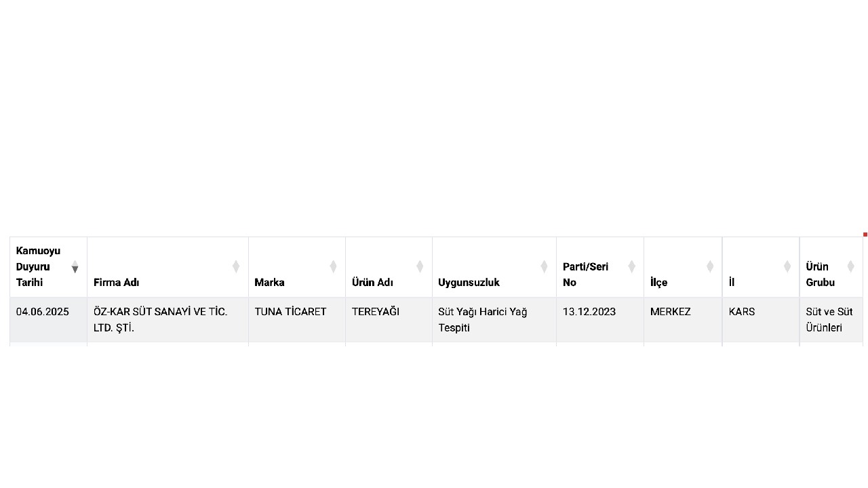Click the ÖZ-KAR SÜT SANAYİ firm name cell

pos(167,320)
